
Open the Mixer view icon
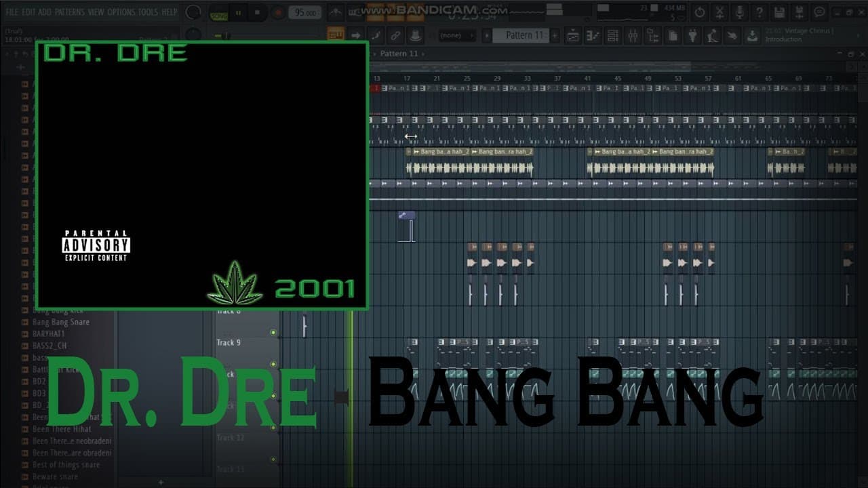[x=633, y=35]
